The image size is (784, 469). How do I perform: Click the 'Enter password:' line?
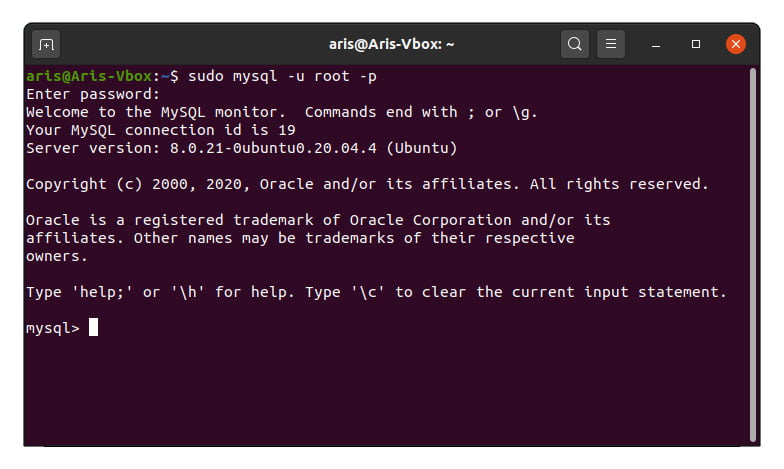93,94
